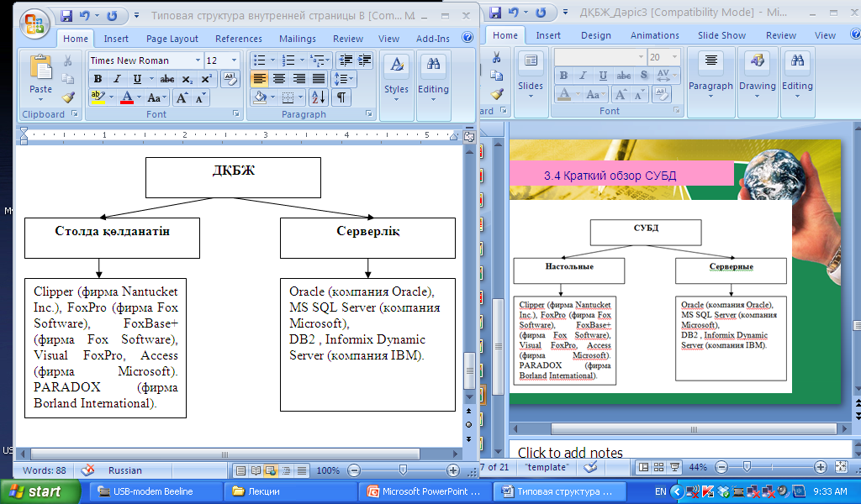Screen dimensions: 861x504
Task: Click the PowerPoint zoom slider handle
Action: (747, 467)
